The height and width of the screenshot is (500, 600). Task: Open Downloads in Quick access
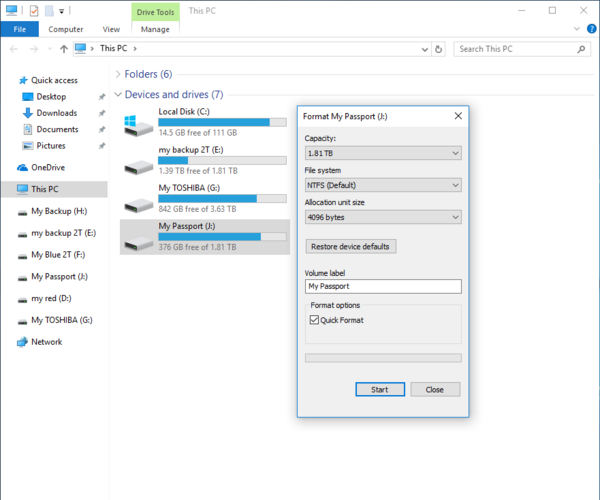[x=56, y=113]
